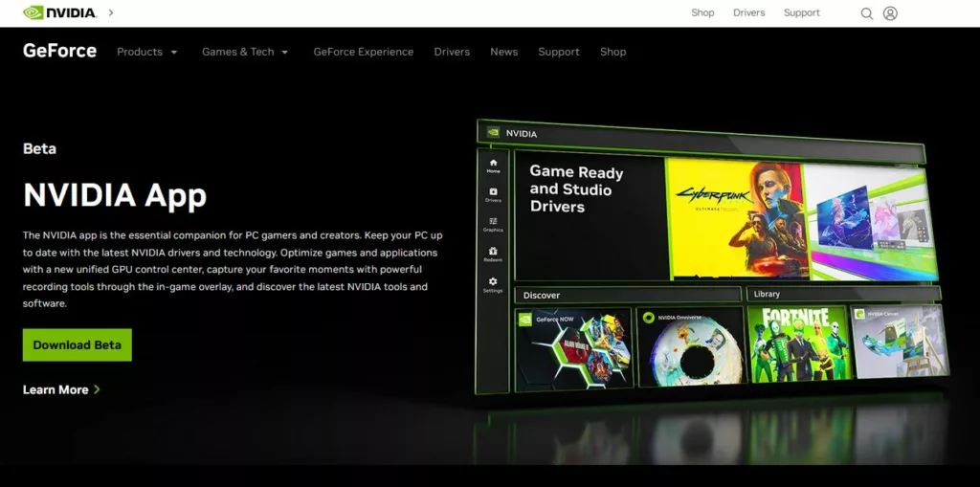Open the user account icon
The height and width of the screenshot is (487, 980).
(x=890, y=13)
